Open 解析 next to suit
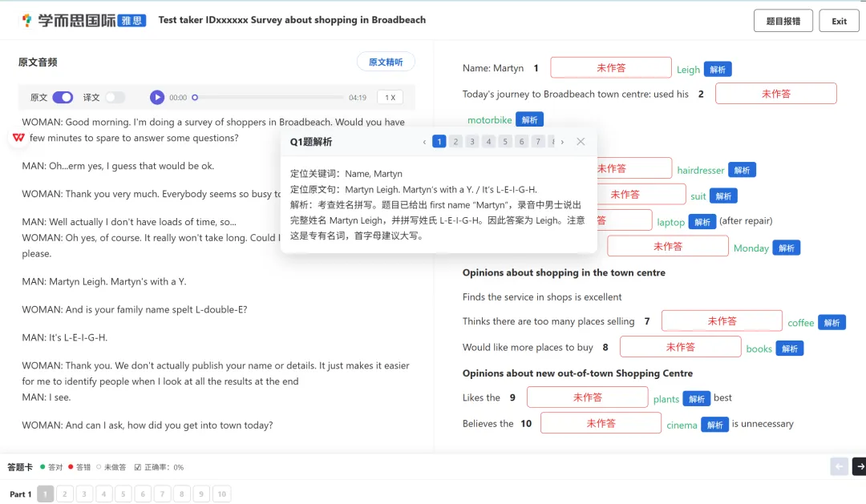The height and width of the screenshot is (504, 866). pos(723,196)
